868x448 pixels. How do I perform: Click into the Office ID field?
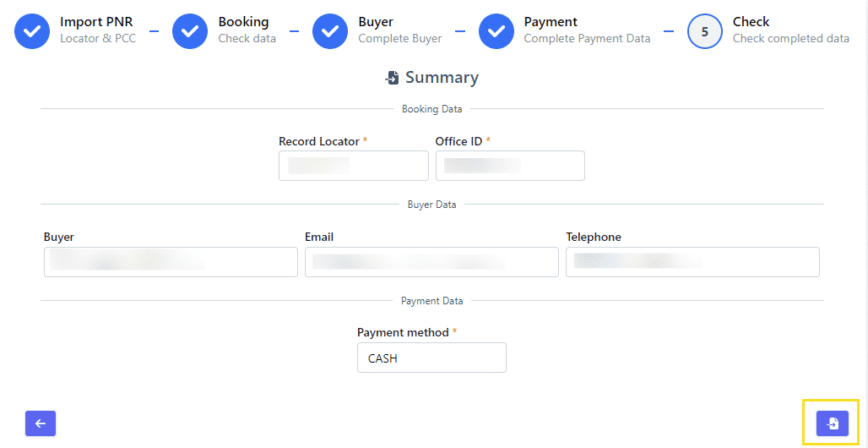coord(510,166)
